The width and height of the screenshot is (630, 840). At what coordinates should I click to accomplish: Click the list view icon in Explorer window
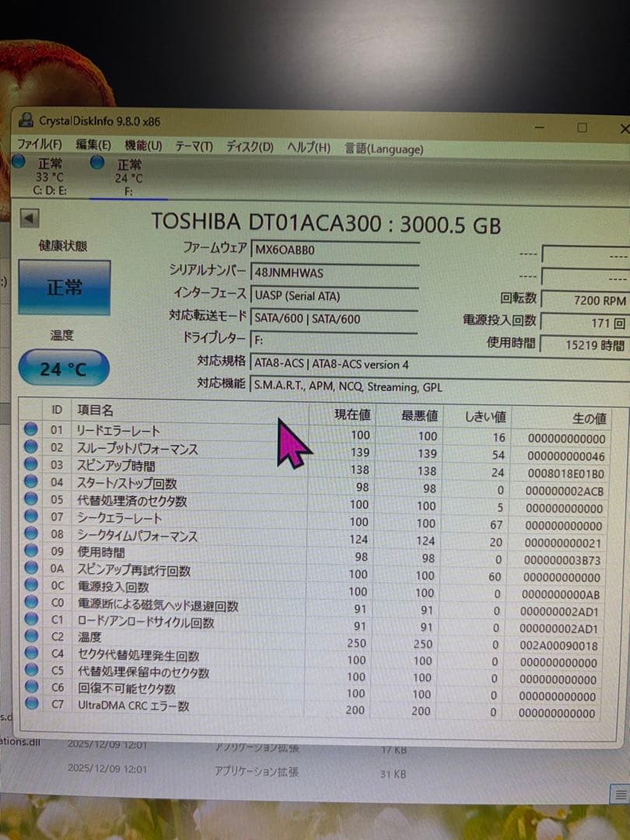(621, 794)
